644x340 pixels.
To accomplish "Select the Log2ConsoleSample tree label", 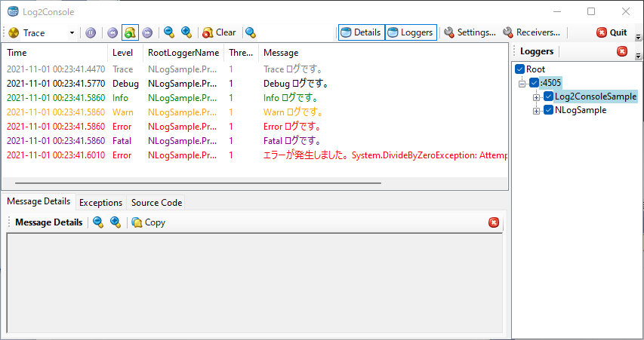I will point(596,96).
